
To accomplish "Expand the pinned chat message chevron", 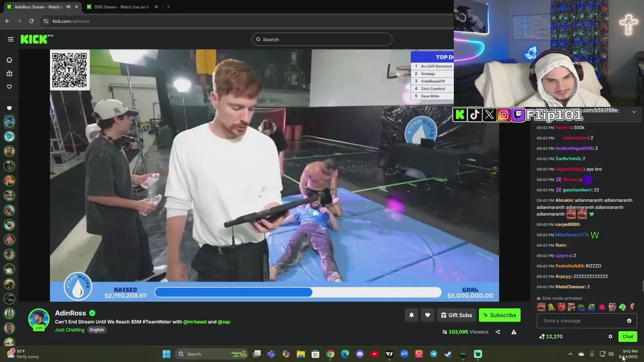I will point(634,112).
